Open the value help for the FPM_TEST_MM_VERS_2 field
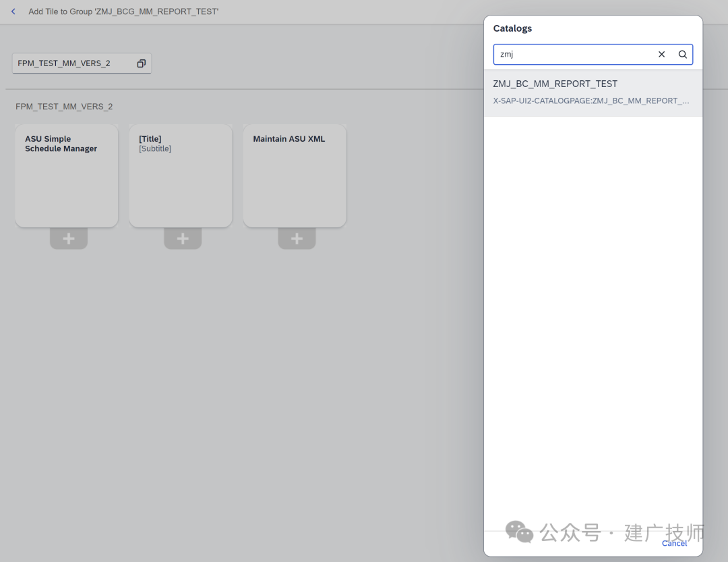Image resolution: width=728 pixels, height=562 pixels. 141,63
